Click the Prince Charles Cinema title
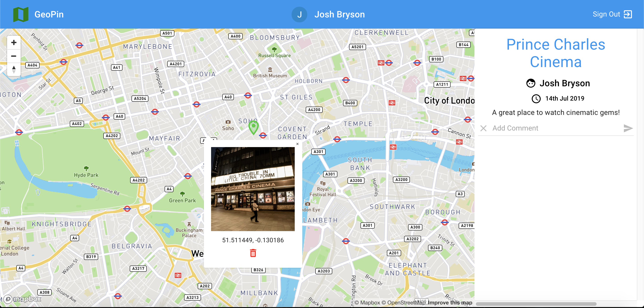Viewport: 644px width, 308px height. [x=555, y=53]
